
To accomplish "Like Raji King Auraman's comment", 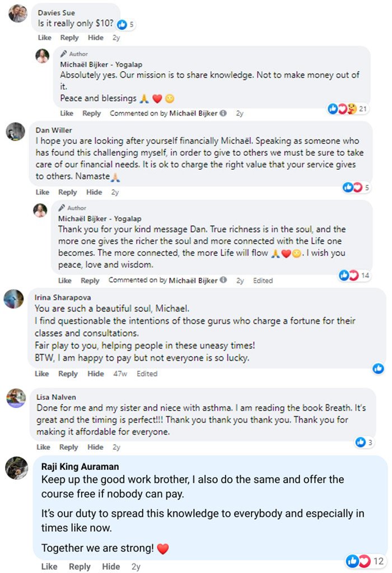I will click(49, 566).
